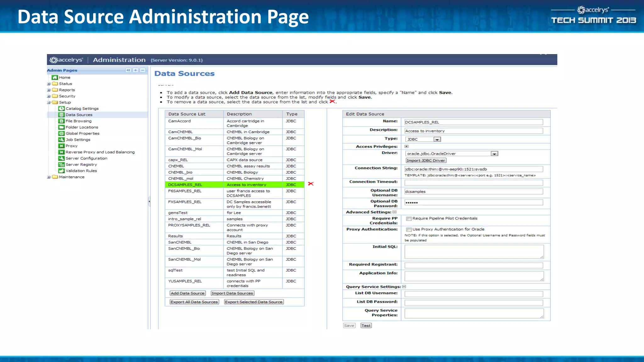The height and width of the screenshot is (362, 644).
Task: Expand all with the plus icon in Admin Pages header
Action: [x=136, y=70]
